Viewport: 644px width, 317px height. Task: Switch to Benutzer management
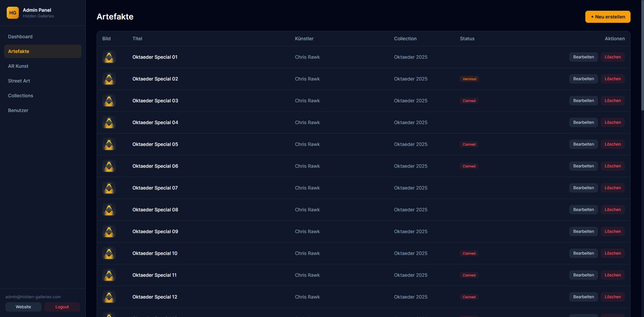18,110
